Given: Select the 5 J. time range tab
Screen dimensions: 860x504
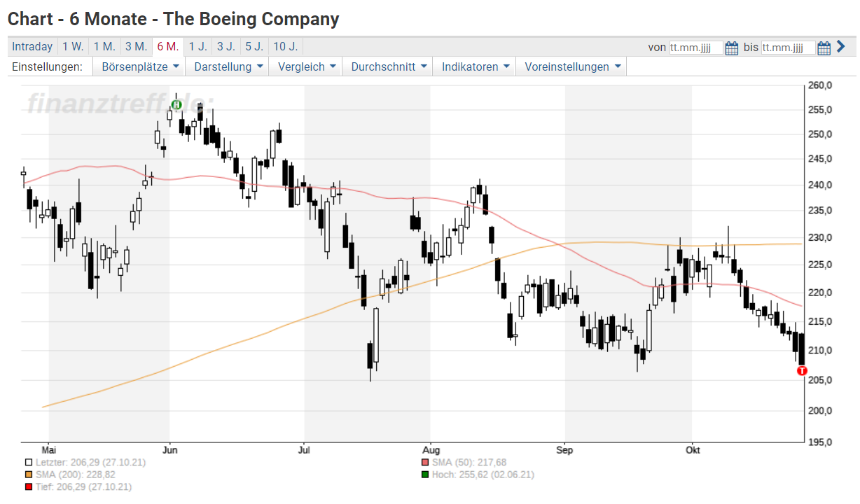Looking at the screenshot, I should (x=254, y=47).
